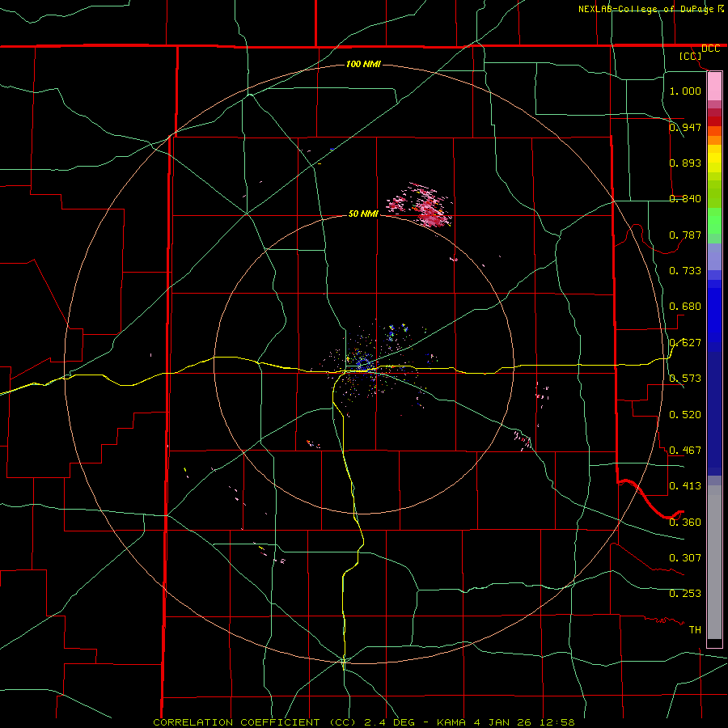Click the bright green segment of the color bar

[x=714, y=221]
